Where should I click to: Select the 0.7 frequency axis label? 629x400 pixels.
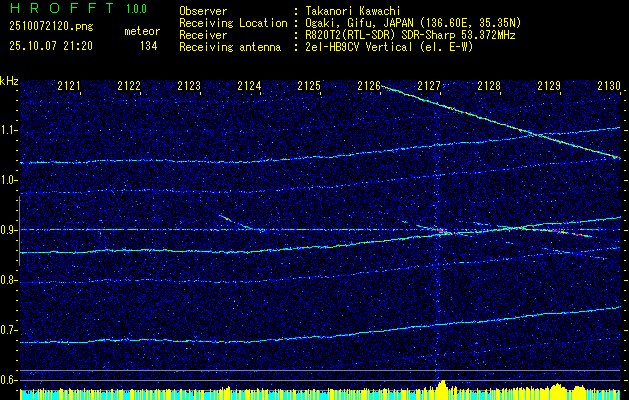pyautogui.click(x=9, y=330)
